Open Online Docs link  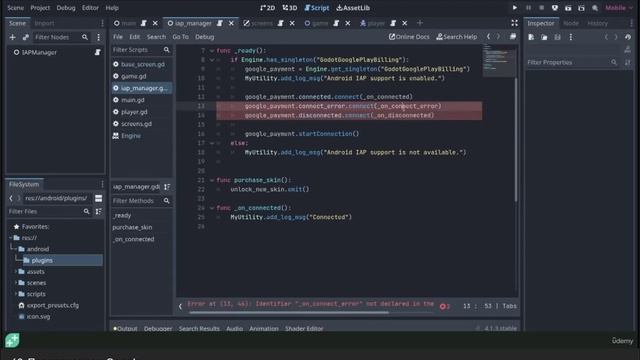point(409,37)
